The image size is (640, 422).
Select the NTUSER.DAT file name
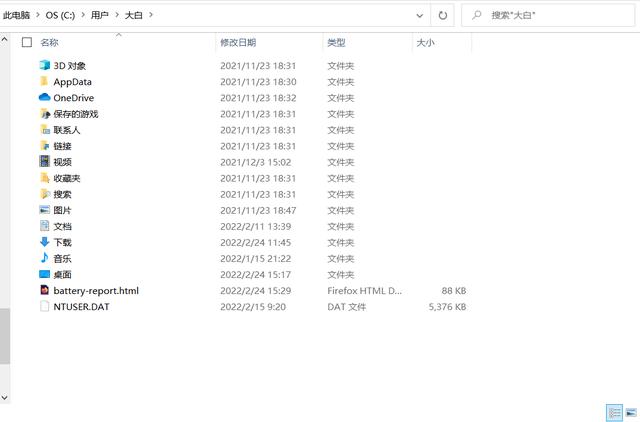click(x=81, y=307)
